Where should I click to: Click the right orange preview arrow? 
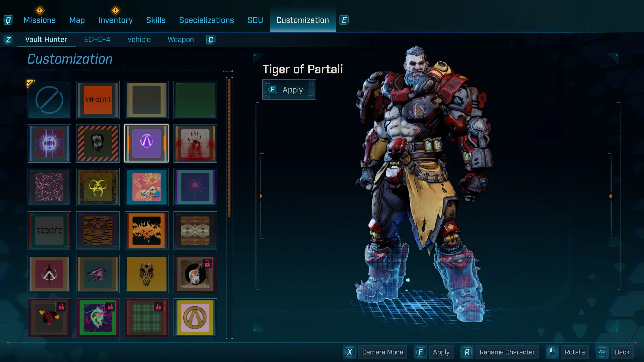[610, 196]
